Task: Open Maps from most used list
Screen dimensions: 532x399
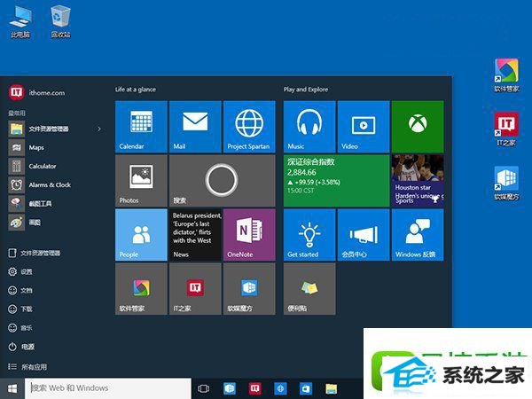Action: [54, 147]
